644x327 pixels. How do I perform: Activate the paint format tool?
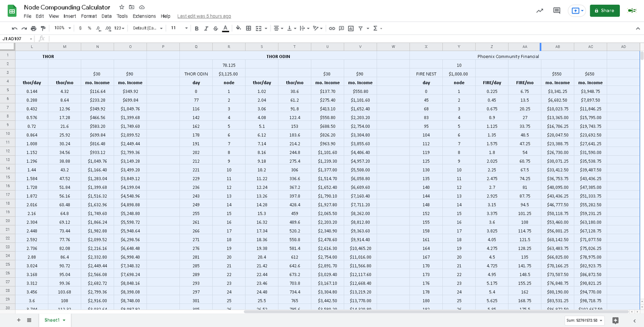(x=43, y=28)
